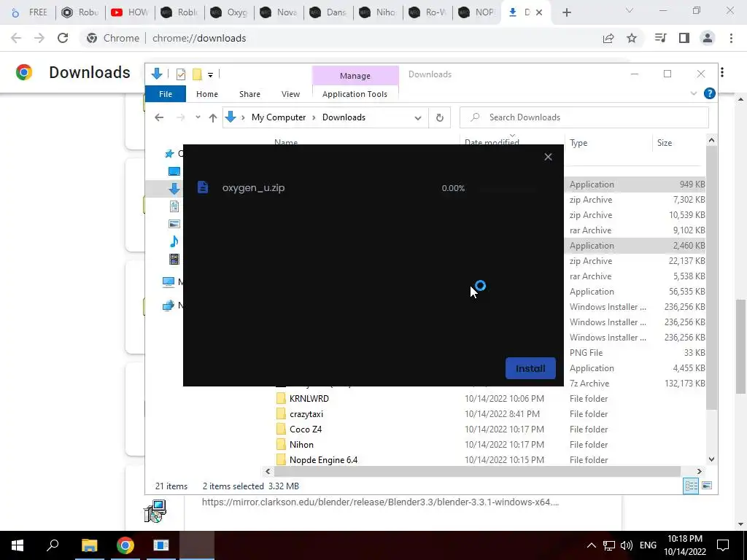This screenshot has width=747, height=560.
Task: Open the volume speaker tray icon
Action: 627,545
